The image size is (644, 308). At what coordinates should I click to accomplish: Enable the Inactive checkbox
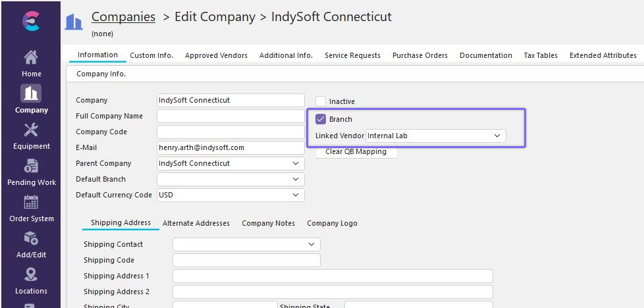click(321, 101)
